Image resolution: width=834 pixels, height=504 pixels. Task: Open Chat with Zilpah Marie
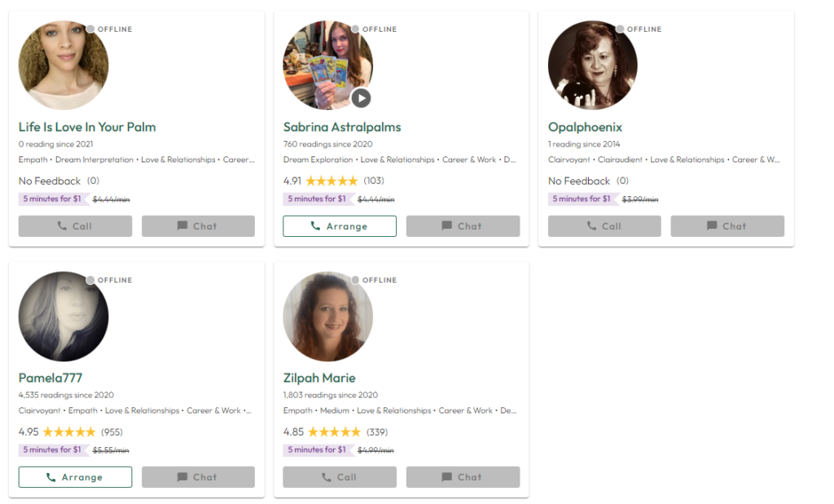pos(463,477)
